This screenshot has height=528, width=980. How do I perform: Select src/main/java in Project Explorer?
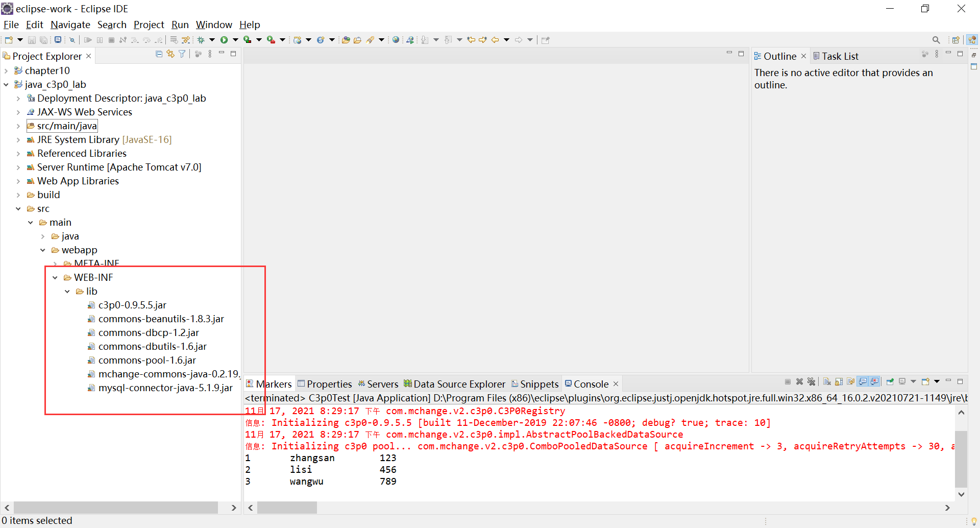[67, 126]
